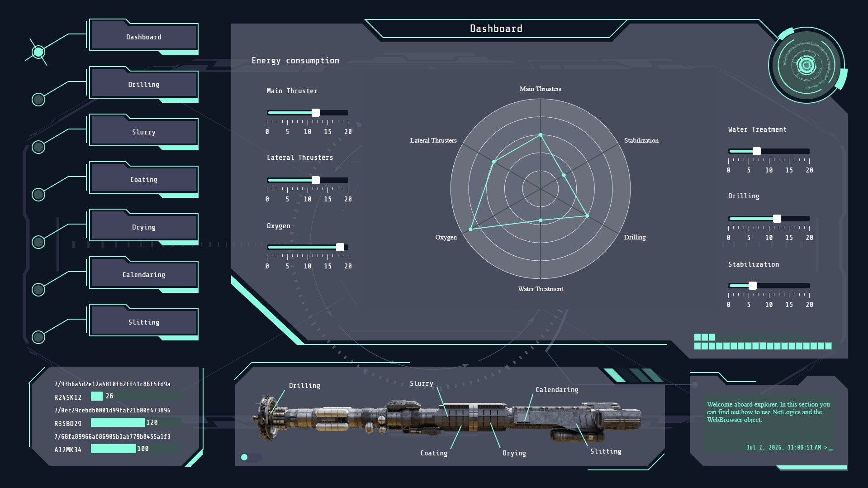Click the round node icon beside Coating
The image size is (868, 488).
(x=38, y=195)
